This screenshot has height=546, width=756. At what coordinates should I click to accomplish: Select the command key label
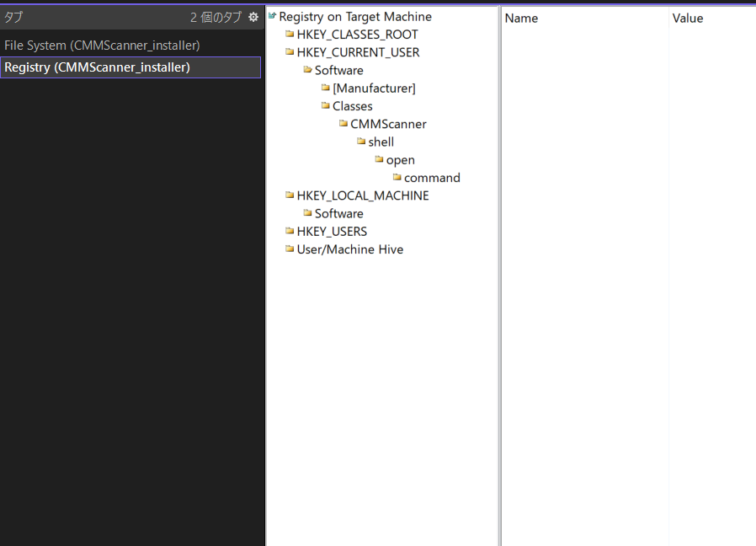pos(432,178)
